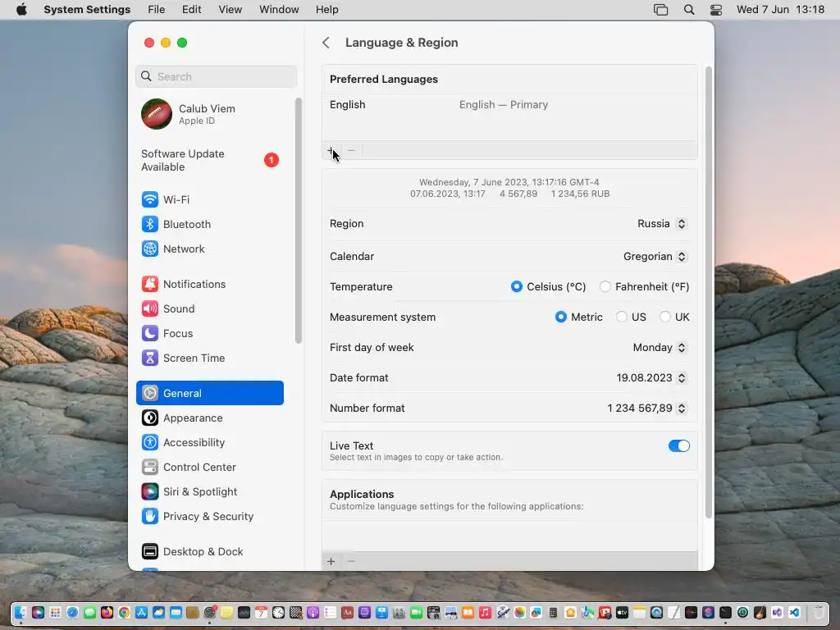The width and height of the screenshot is (840, 630).
Task: Open the File menu
Action: pyautogui.click(x=157, y=10)
